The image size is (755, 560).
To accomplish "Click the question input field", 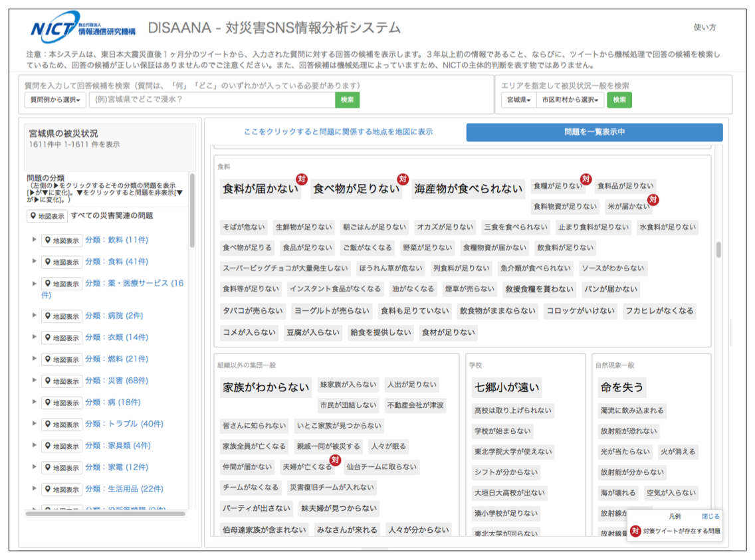I will click(212, 100).
